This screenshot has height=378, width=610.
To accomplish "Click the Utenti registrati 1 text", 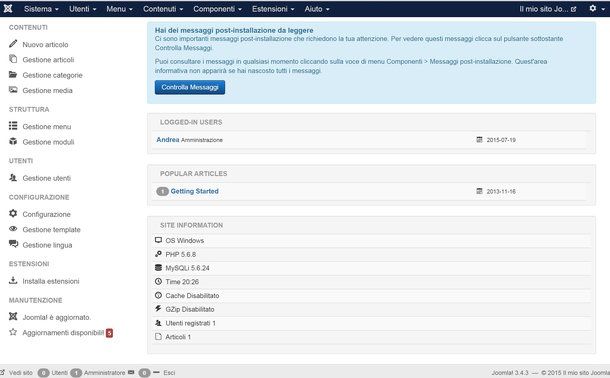I will point(190,323).
